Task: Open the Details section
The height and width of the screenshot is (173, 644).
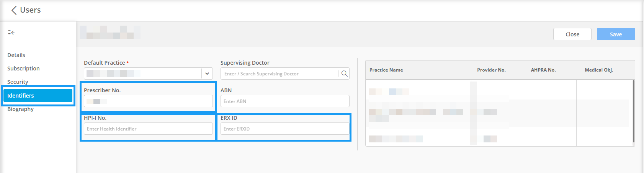Action: (16, 55)
